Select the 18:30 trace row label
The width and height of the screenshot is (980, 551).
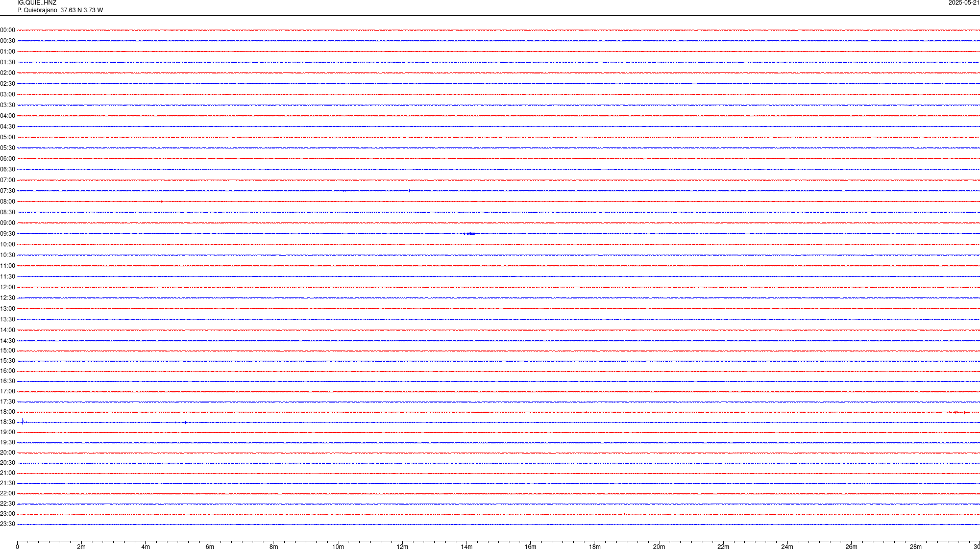point(8,422)
